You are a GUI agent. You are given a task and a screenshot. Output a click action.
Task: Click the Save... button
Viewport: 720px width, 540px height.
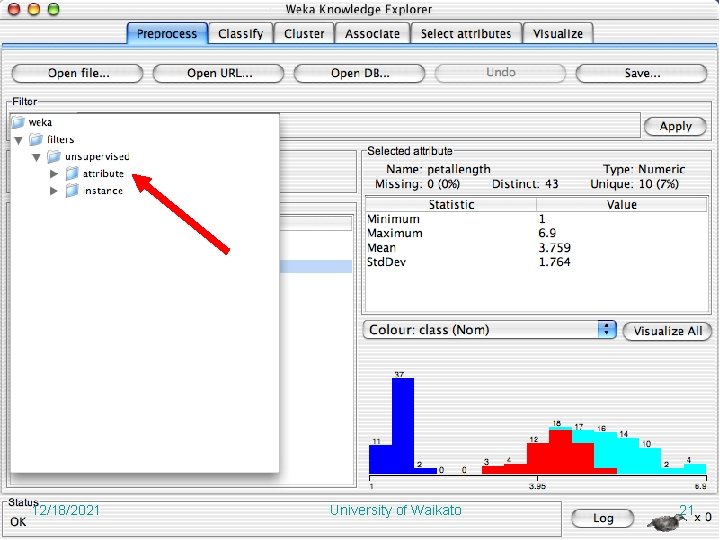[x=641, y=73]
